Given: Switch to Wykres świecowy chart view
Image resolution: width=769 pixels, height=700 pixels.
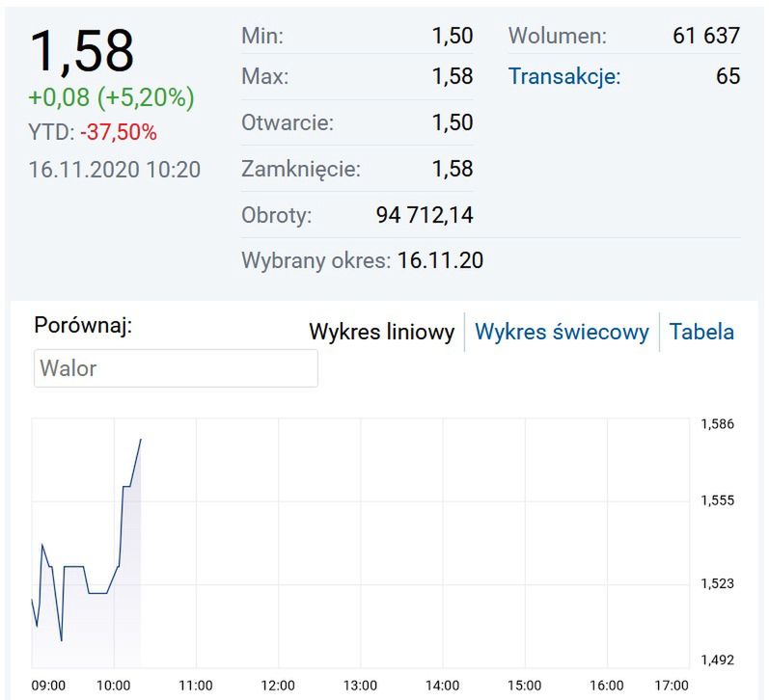Looking at the screenshot, I should tap(562, 333).
